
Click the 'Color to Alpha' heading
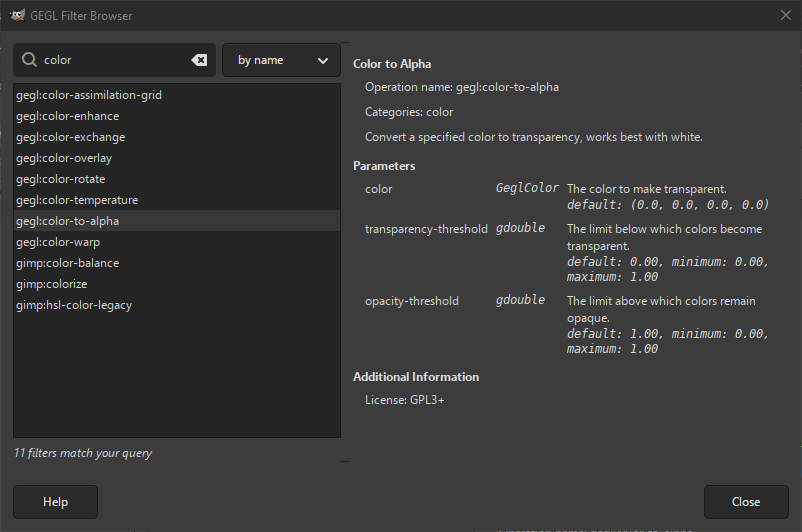[392, 64]
